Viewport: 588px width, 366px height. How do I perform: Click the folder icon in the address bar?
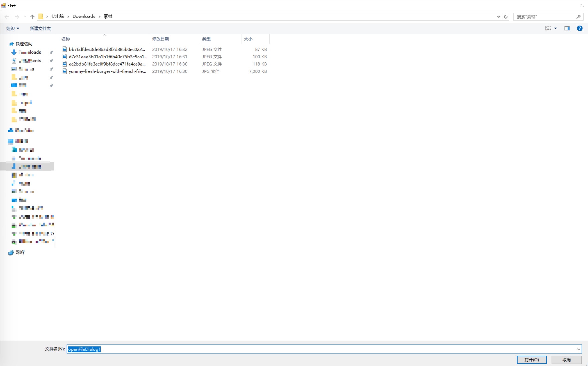(x=41, y=16)
